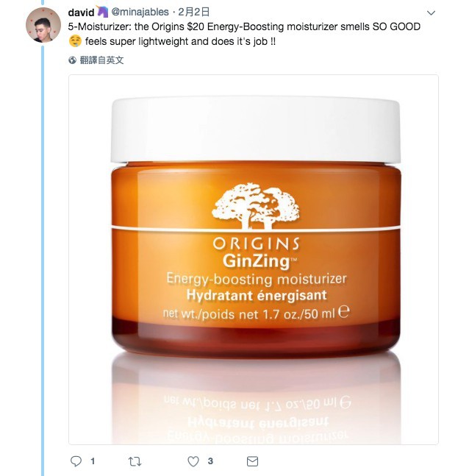This screenshot has height=476, width=458.
Task: Open the display name david
Action: [82, 13]
